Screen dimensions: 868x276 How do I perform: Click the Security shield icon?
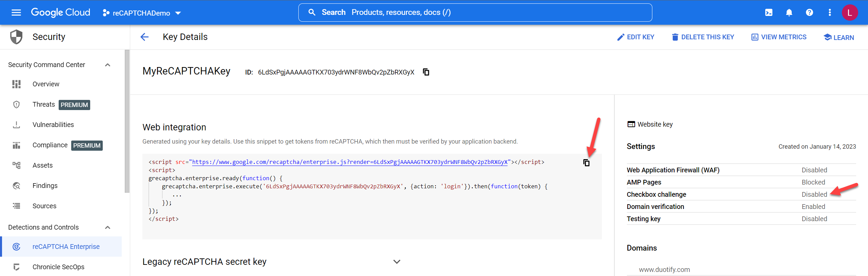(16, 37)
